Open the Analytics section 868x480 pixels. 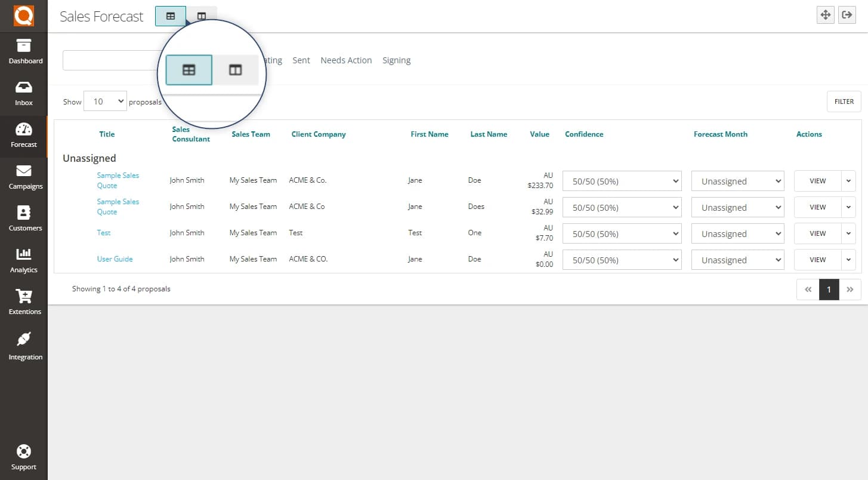coord(24,260)
